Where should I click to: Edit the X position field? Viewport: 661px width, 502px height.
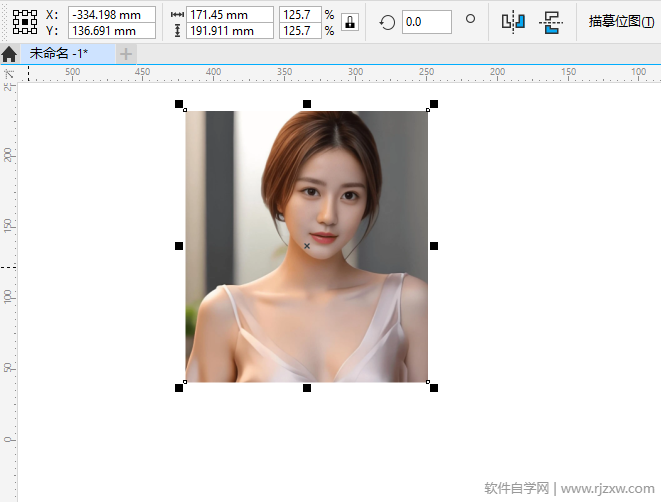(x=112, y=15)
